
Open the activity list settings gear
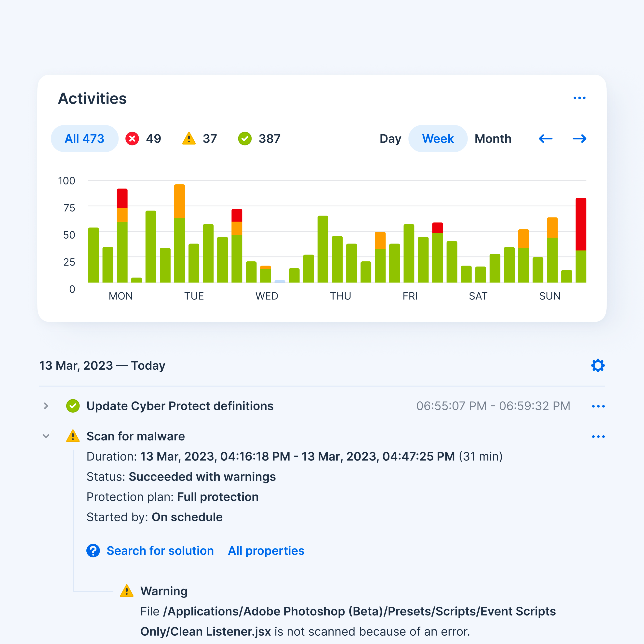(598, 365)
